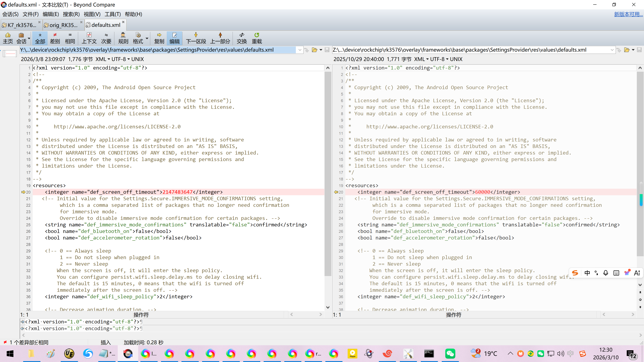Open the Format (格式) dropdown arrow

click(147, 39)
